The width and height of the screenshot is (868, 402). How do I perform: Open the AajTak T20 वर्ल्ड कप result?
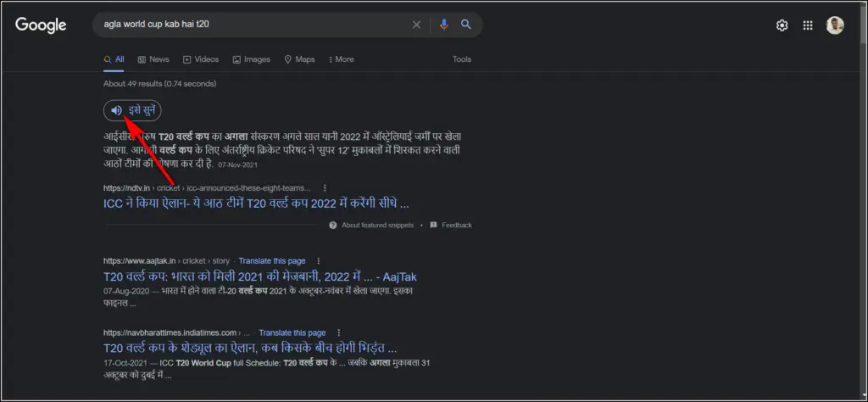260,276
